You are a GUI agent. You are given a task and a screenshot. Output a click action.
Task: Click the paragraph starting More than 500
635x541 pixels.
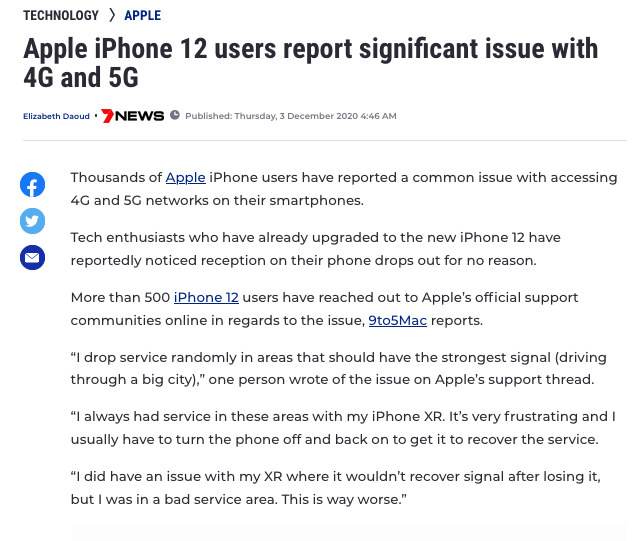[324, 309]
